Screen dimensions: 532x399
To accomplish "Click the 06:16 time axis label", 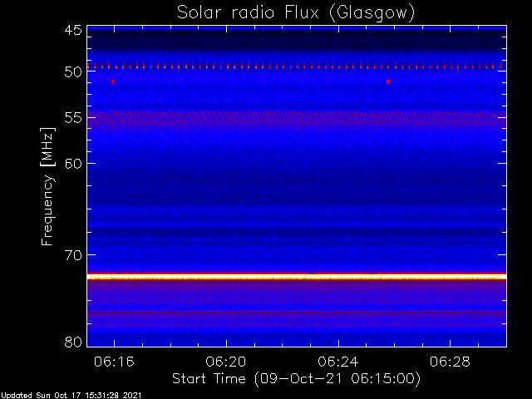I will (115, 362).
